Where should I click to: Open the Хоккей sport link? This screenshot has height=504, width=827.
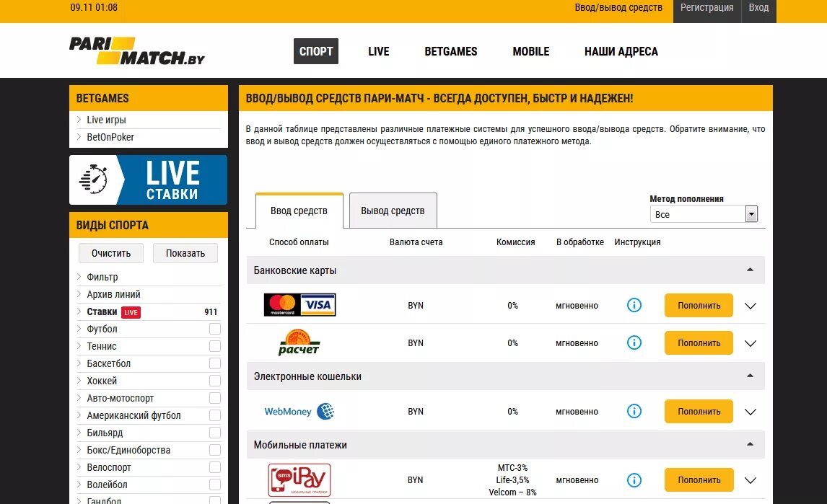(102, 381)
